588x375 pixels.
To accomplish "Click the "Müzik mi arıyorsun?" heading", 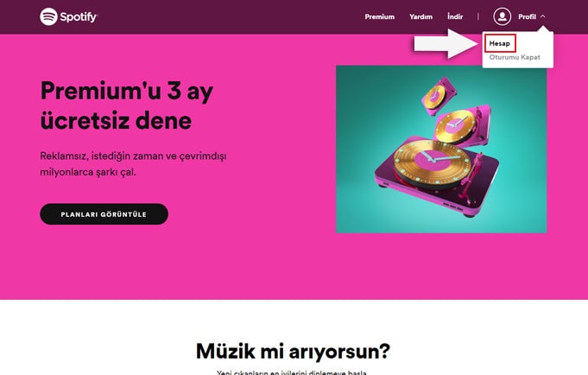I will (293, 352).
